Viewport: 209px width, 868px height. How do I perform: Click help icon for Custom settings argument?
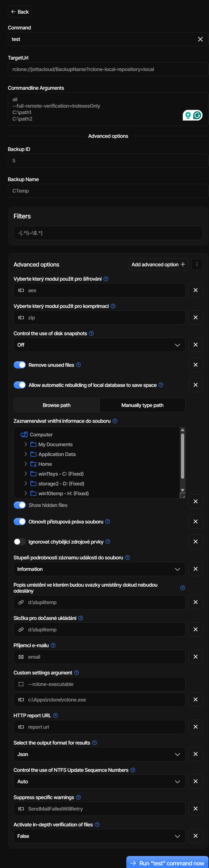pos(76,673)
